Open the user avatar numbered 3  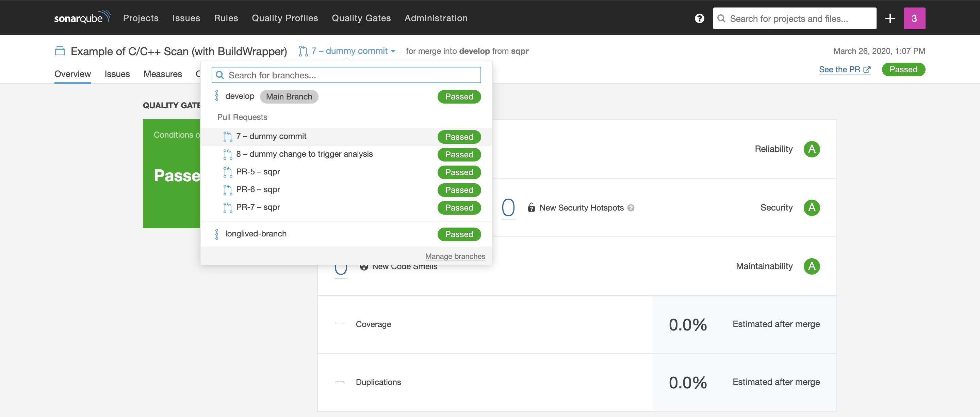point(914,18)
